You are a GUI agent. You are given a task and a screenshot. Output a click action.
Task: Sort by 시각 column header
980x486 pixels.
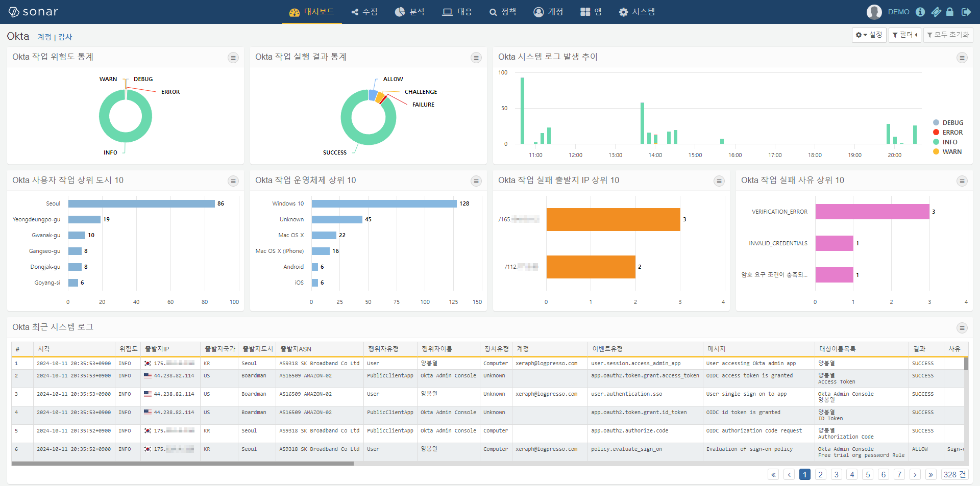[x=75, y=349]
